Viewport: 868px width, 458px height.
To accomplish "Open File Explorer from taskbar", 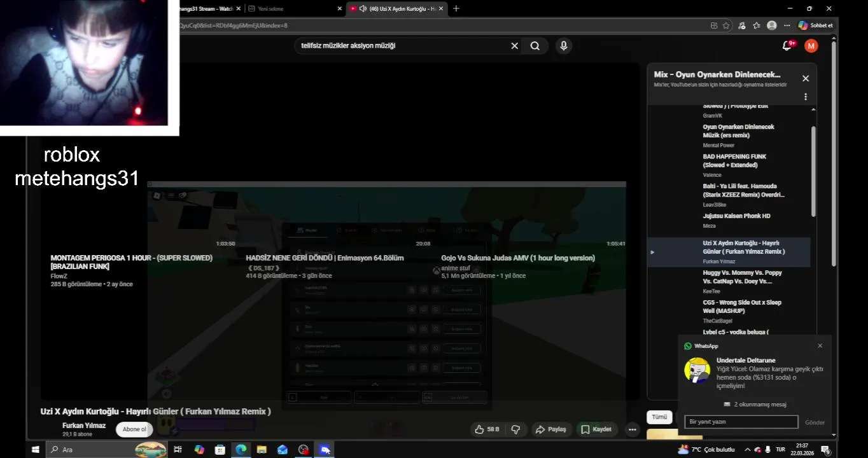I will (x=262, y=450).
